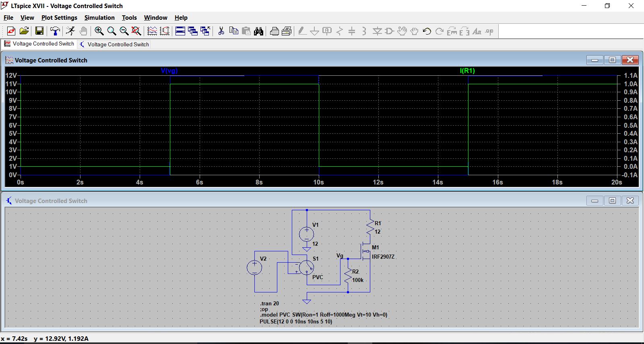The image size is (644, 344).
Task: Click the Mirror component icon
Action: 464,31
